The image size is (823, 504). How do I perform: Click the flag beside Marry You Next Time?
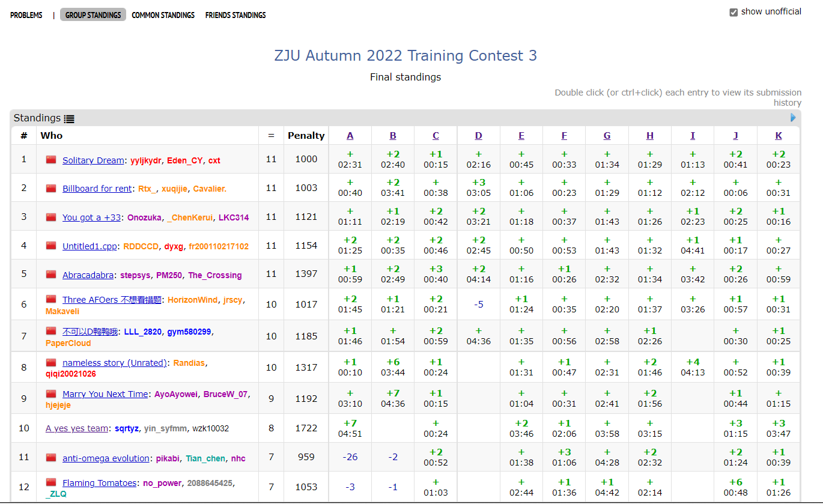pyautogui.click(x=51, y=394)
